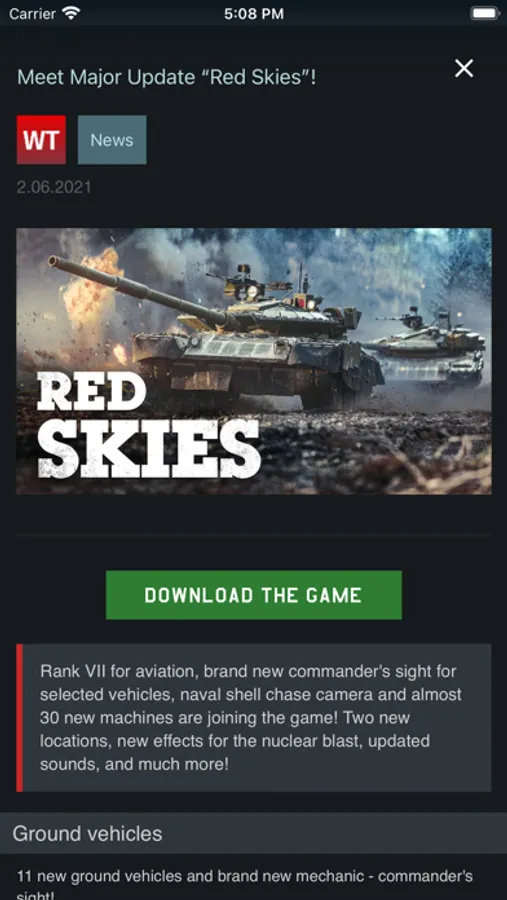Tap the red WT logo icon

coord(41,140)
